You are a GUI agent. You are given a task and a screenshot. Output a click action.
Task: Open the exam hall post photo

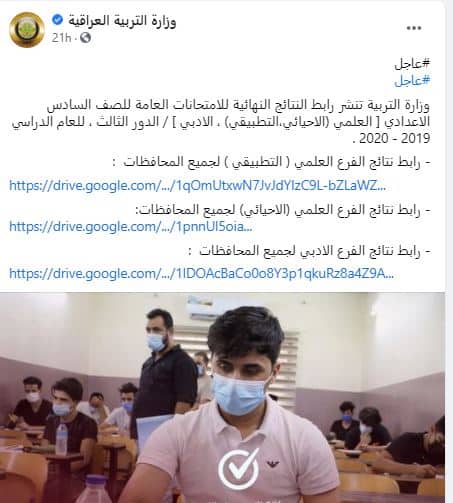tap(222, 398)
